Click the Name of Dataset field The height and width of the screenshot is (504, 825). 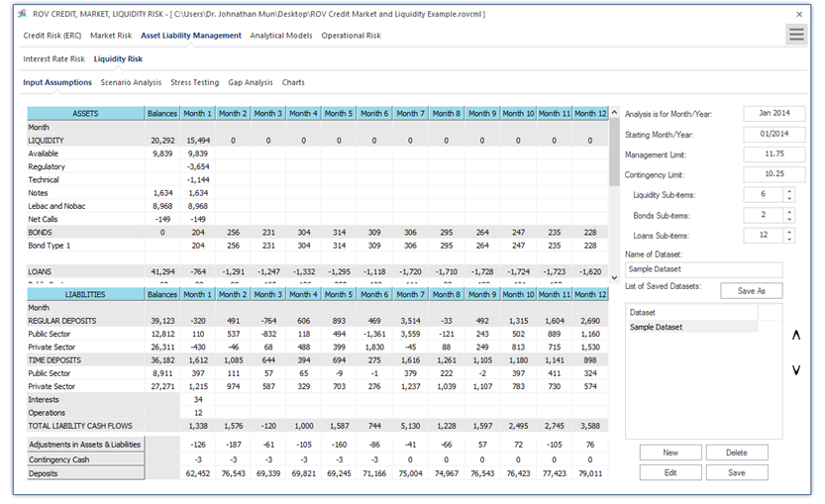[x=703, y=269]
